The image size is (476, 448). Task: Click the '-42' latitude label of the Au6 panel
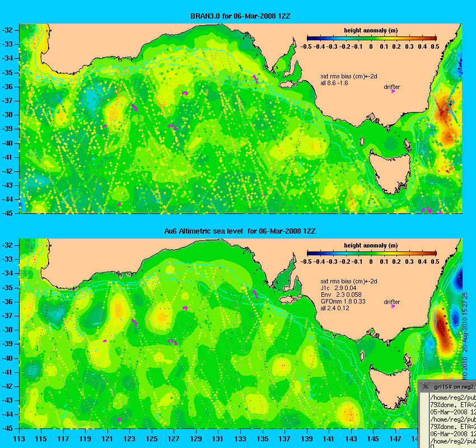tap(7, 386)
